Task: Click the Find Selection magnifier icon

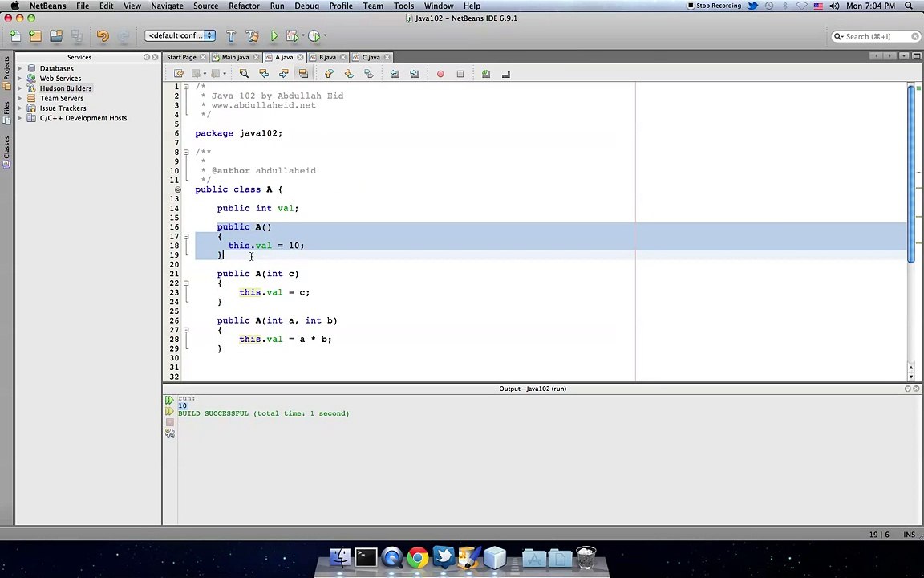Action: pyautogui.click(x=244, y=74)
